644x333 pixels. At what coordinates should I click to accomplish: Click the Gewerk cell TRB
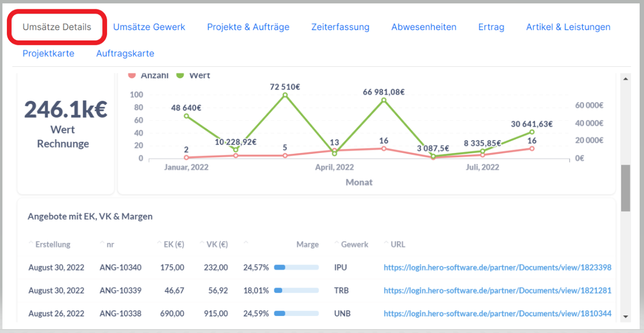coord(341,291)
